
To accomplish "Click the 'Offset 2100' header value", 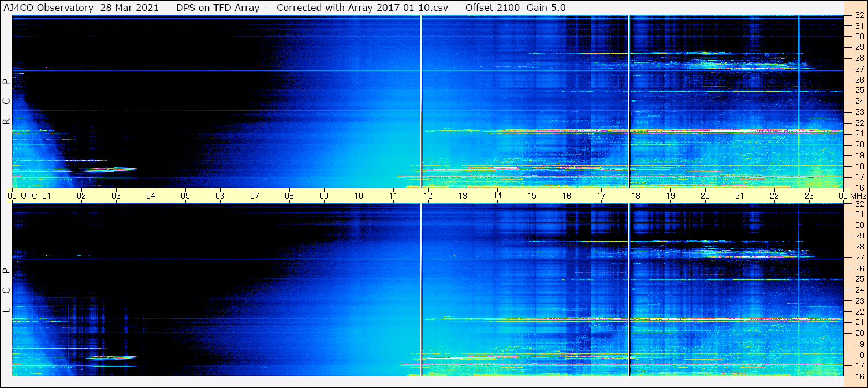I will [x=492, y=8].
